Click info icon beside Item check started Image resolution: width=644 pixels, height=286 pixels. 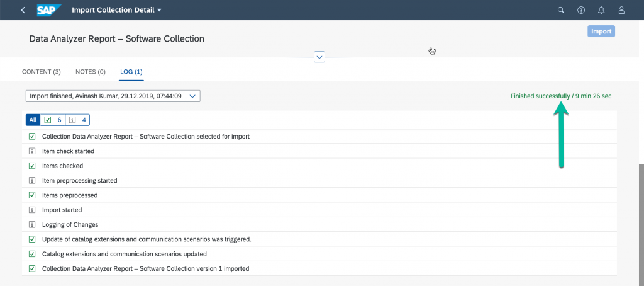32,151
